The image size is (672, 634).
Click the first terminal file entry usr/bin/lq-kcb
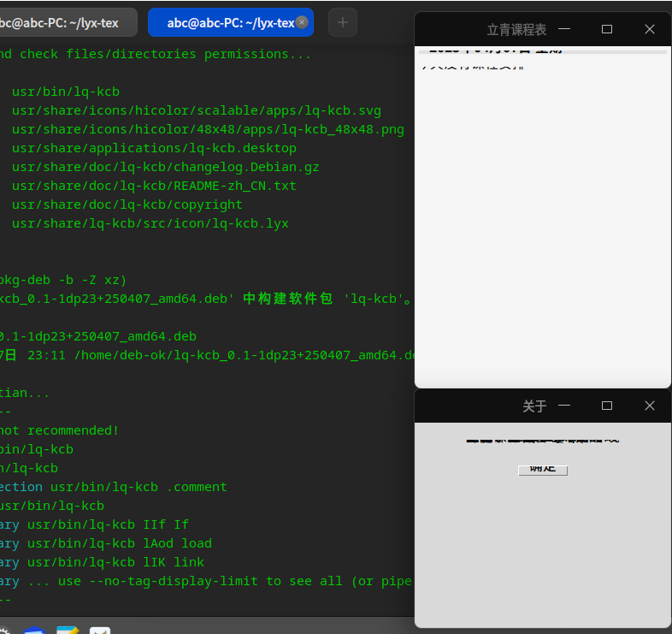tap(66, 92)
